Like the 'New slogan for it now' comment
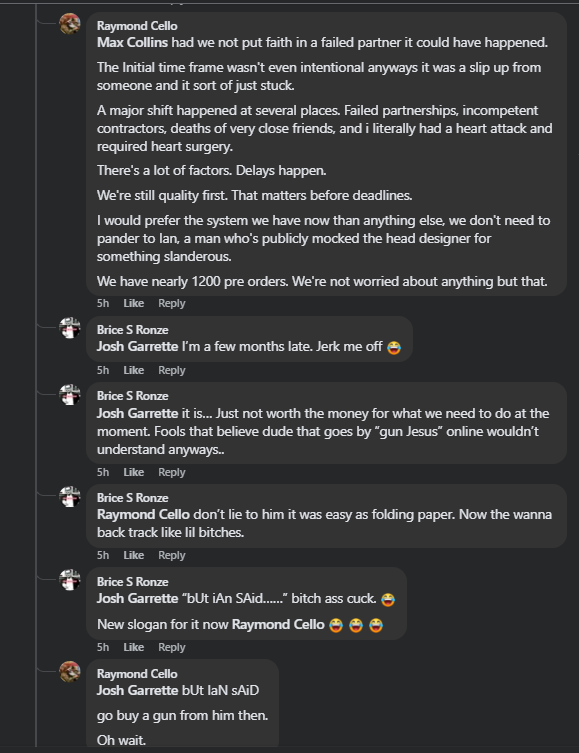The width and height of the screenshot is (579, 753). [133, 647]
